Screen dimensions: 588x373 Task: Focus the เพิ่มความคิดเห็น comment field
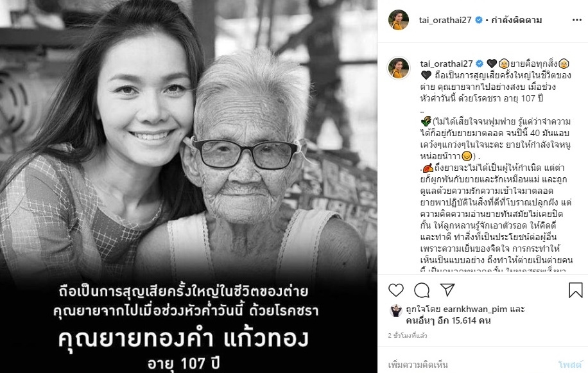(x=469, y=365)
